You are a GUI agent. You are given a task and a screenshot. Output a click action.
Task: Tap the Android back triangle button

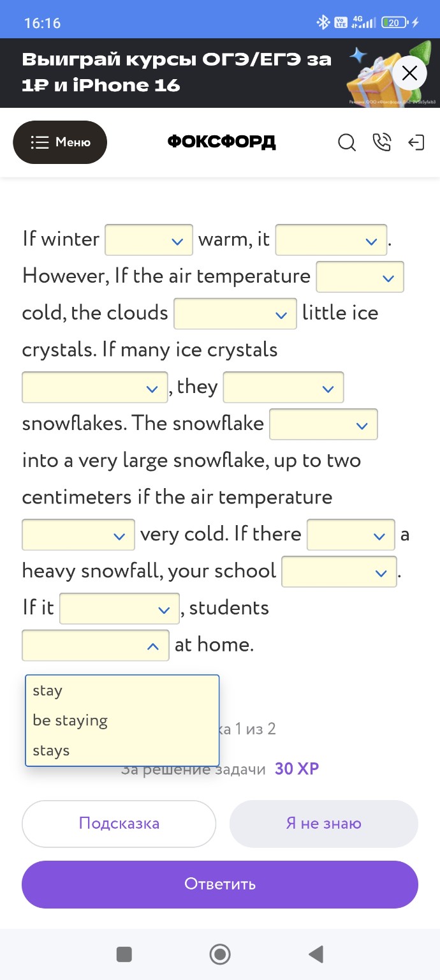pyautogui.click(x=316, y=954)
